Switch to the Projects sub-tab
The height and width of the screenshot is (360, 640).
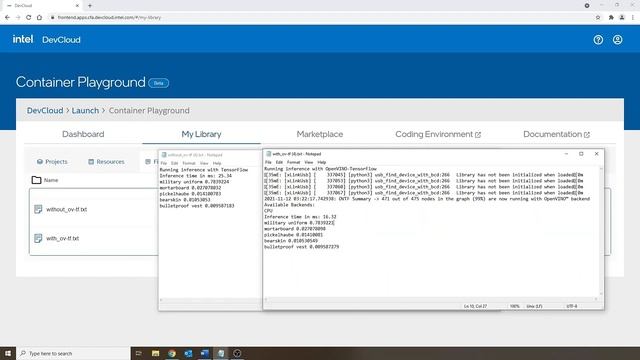point(52,162)
